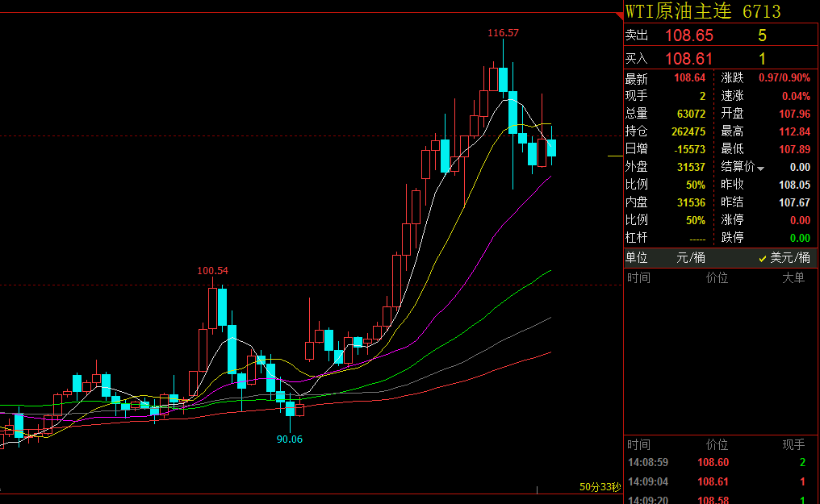This screenshot has height=504, width=820.
Task: Select the 元/桶 unit option
Action: tap(691, 257)
